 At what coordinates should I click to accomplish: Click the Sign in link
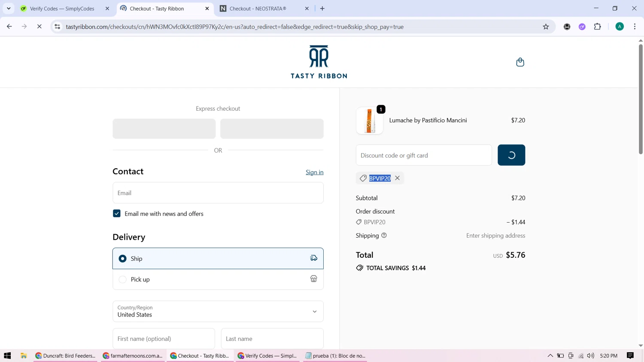[x=315, y=172]
